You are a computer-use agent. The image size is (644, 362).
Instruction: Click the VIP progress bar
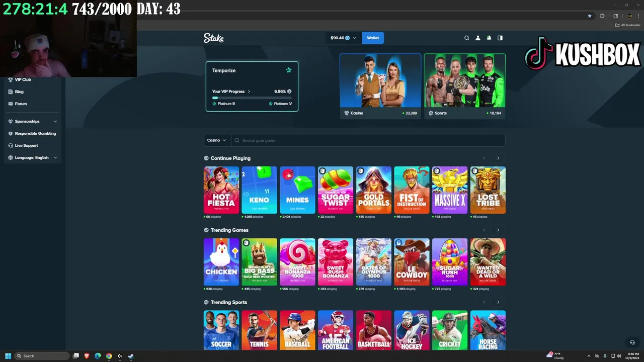tap(252, 98)
